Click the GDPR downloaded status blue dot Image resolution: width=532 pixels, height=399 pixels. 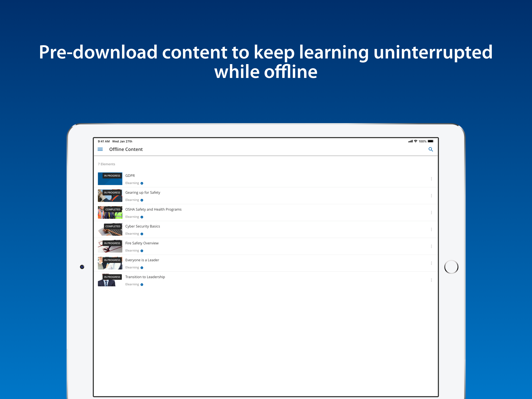point(142,183)
